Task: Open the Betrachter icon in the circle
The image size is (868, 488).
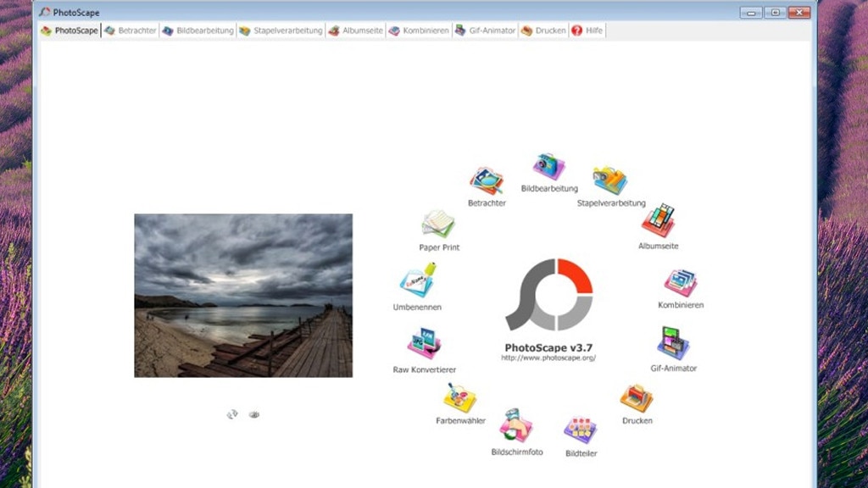Action: coord(487,181)
